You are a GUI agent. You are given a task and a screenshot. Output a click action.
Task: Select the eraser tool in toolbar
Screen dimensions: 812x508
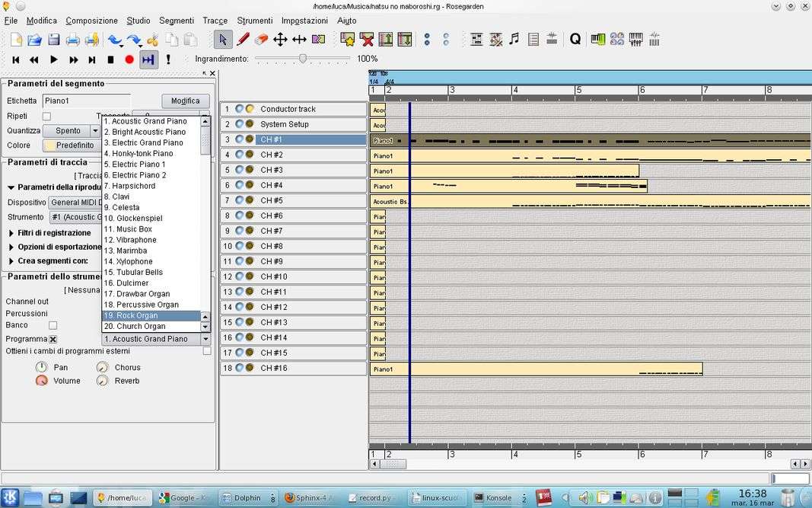[261, 39]
